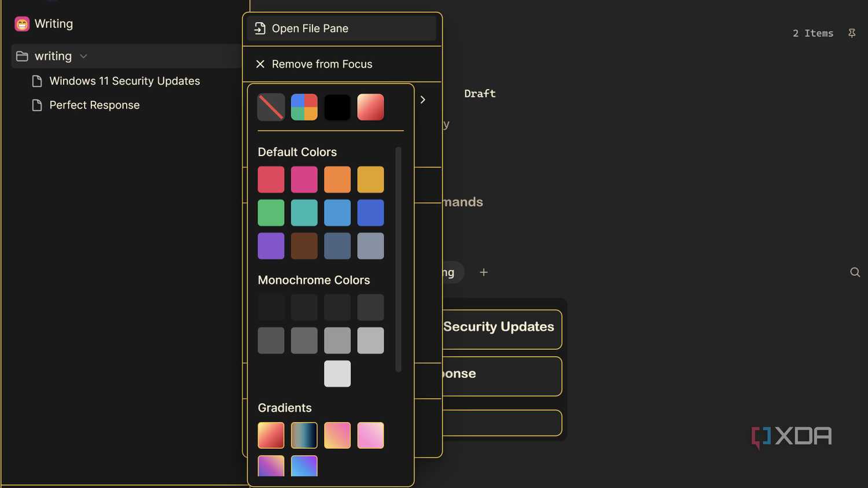Click the search magnifier icon
The height and width of the screenshot is (488, 868).
coord(855,272)
